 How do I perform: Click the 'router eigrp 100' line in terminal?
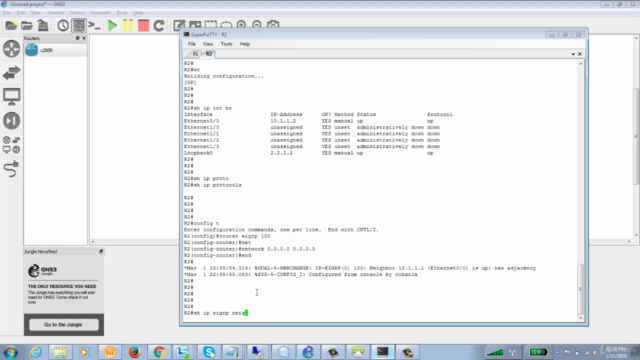[x=227, y=236]
